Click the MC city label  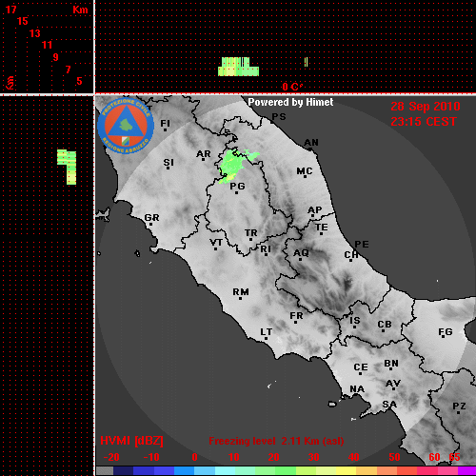coord(305,171)
